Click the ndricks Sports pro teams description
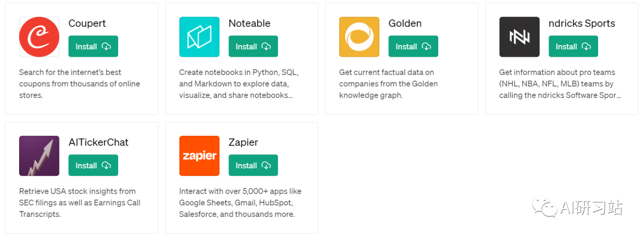This screenshot has width=644, height=236. [x=560, y=83]
